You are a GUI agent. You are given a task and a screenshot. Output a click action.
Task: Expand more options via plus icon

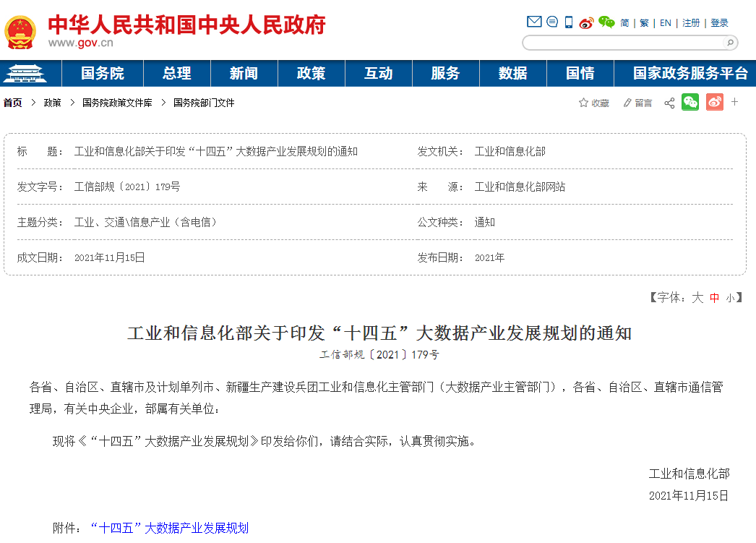[734, 103]
